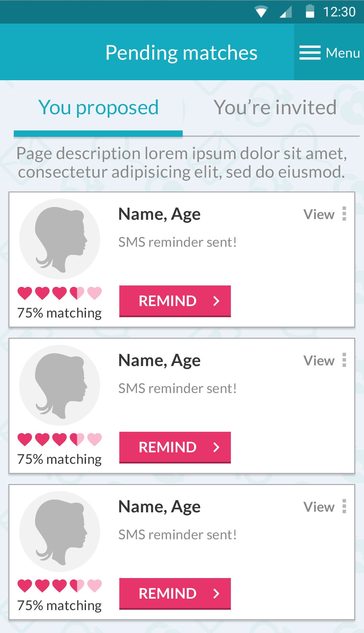
Task: Open the third card's three-dot options
Action: (344, 506)
